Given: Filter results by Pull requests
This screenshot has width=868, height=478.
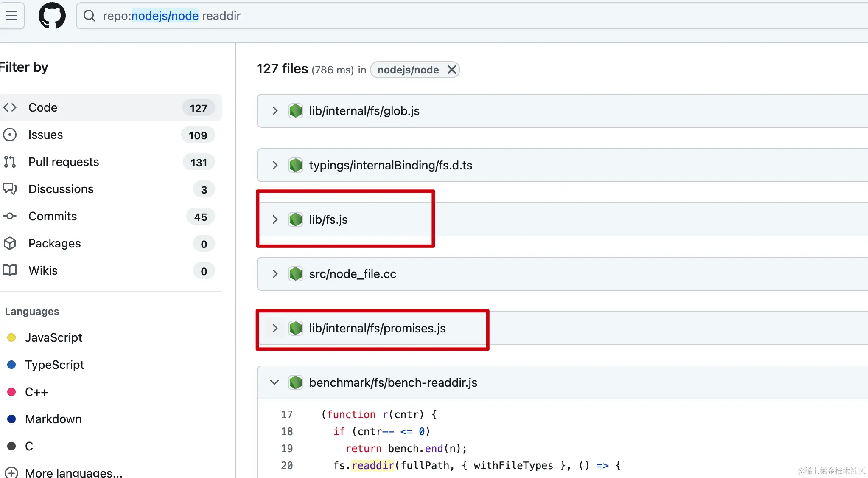Looking at the screenshot, I should [111, 162].
